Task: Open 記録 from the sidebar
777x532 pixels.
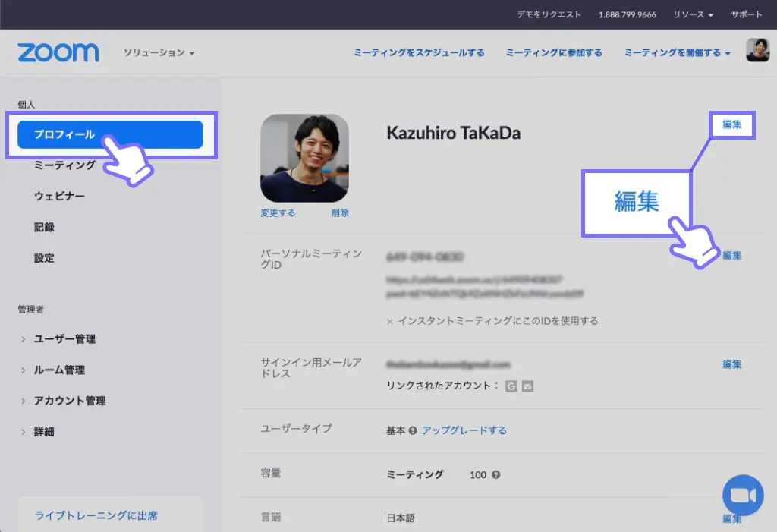Action: click(43, 227)
